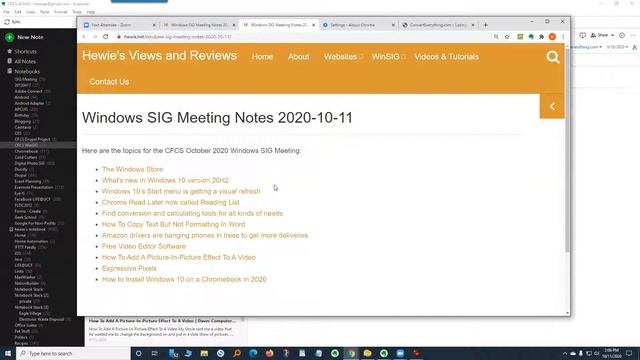This screenshot has width=640, height=360.
Task: Open Chrome Read Later Reading List link
Action: 171,202
